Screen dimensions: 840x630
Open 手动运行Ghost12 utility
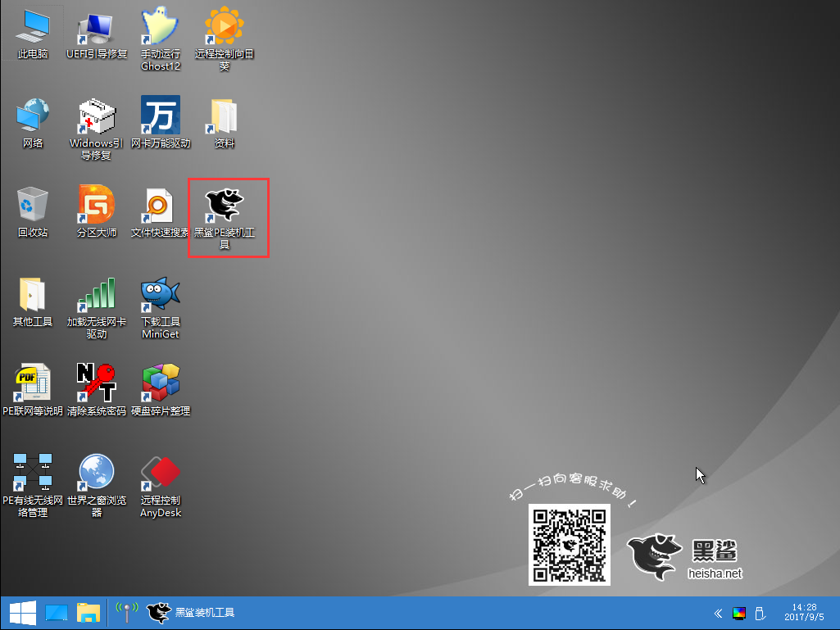(160, 29)
